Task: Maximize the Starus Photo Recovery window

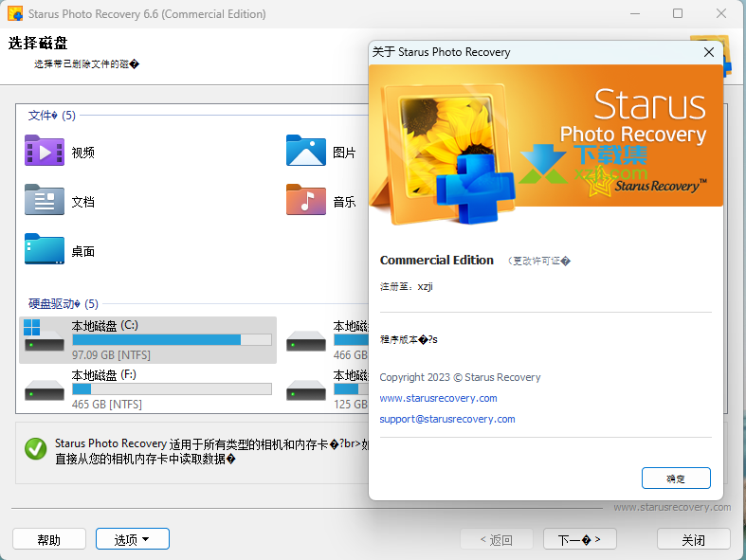Action: coord(678,13)
